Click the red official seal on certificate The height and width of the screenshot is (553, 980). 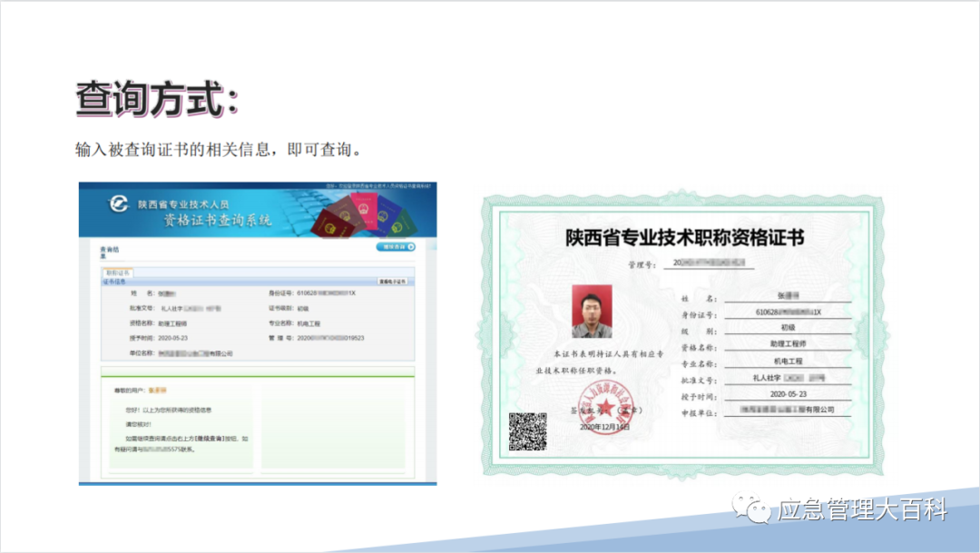(x=605, y=408)
